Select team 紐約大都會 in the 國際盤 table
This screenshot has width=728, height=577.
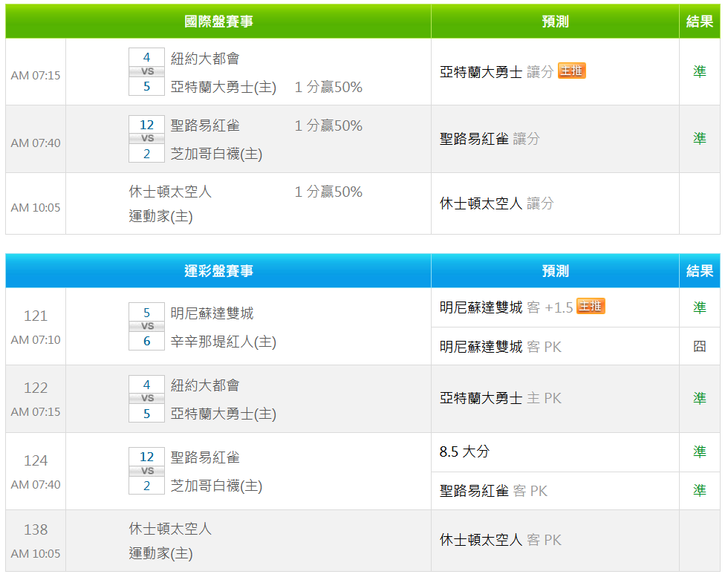(x=205, y=59)
